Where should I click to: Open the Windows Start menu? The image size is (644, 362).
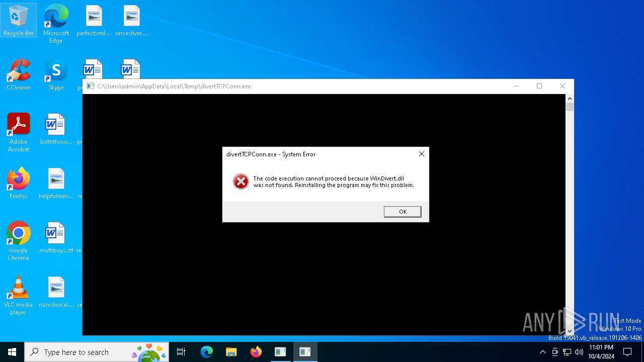click(x=12, y=352)
